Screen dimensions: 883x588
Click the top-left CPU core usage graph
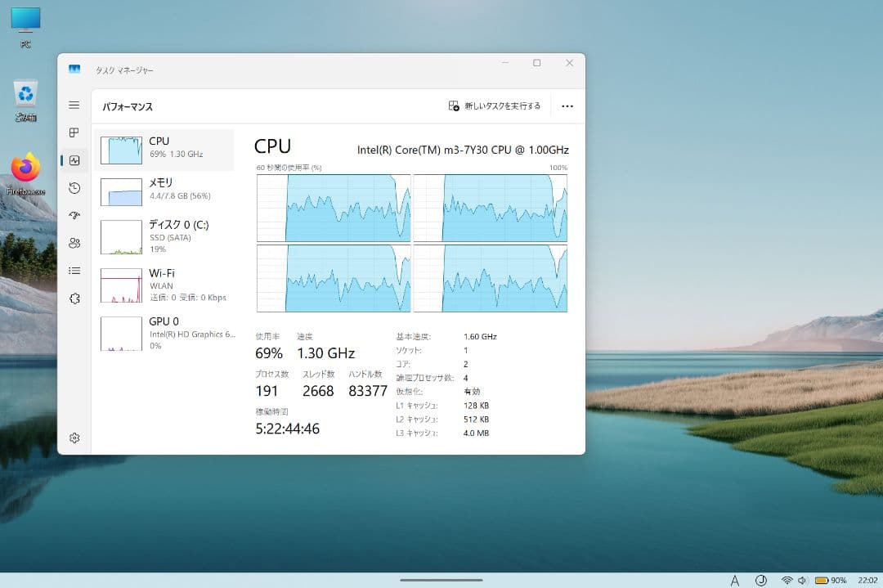[334, 208]
